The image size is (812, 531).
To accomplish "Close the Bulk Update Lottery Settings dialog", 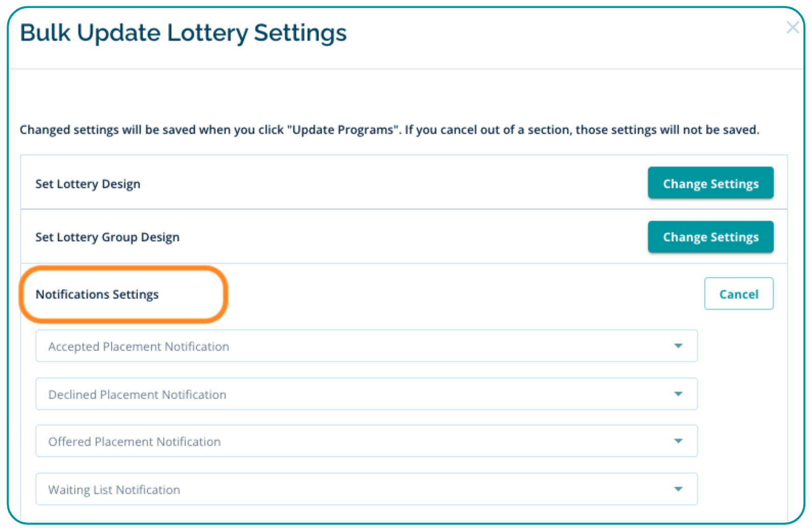I will click(792, 28).
